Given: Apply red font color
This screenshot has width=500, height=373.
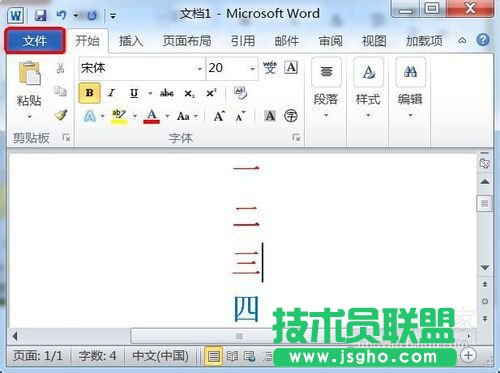Looking at the screenshot, I should (152, 116).
